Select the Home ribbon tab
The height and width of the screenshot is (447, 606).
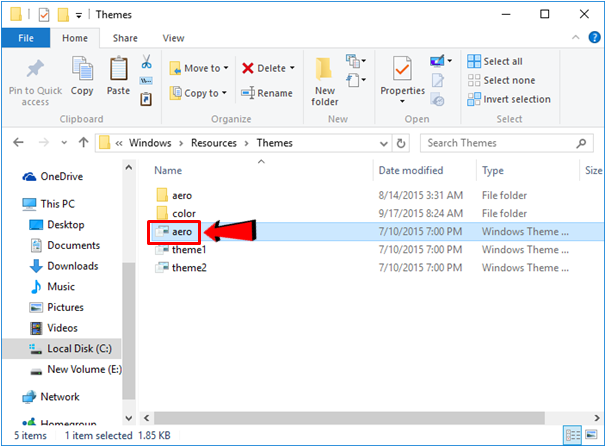[x=75, y=38]
